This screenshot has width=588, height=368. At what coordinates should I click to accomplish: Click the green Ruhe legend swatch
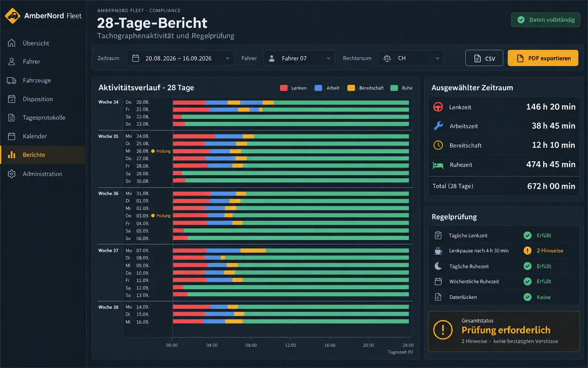[394, 88]
